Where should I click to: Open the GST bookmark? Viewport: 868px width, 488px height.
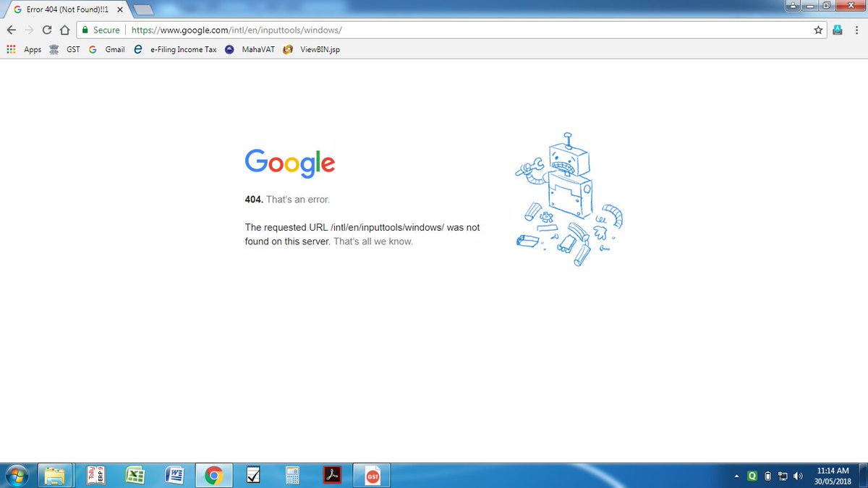(64, 50)
